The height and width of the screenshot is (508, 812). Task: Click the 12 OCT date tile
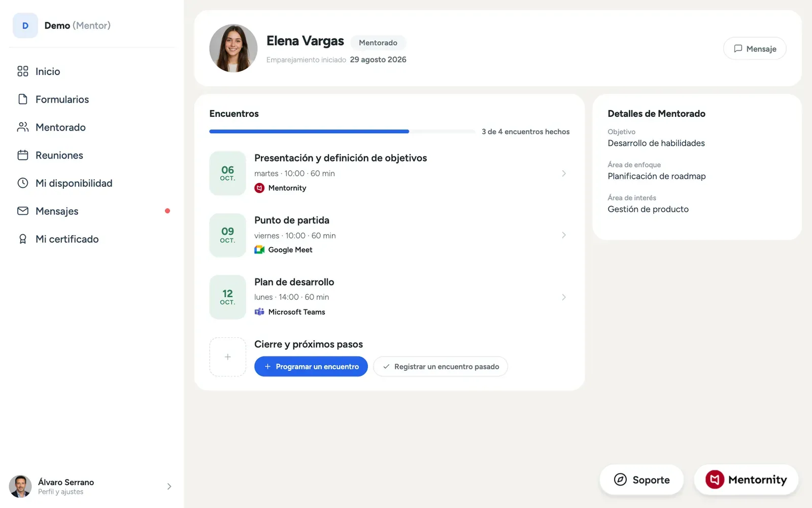pyautogui.click(x=228, y=297)
